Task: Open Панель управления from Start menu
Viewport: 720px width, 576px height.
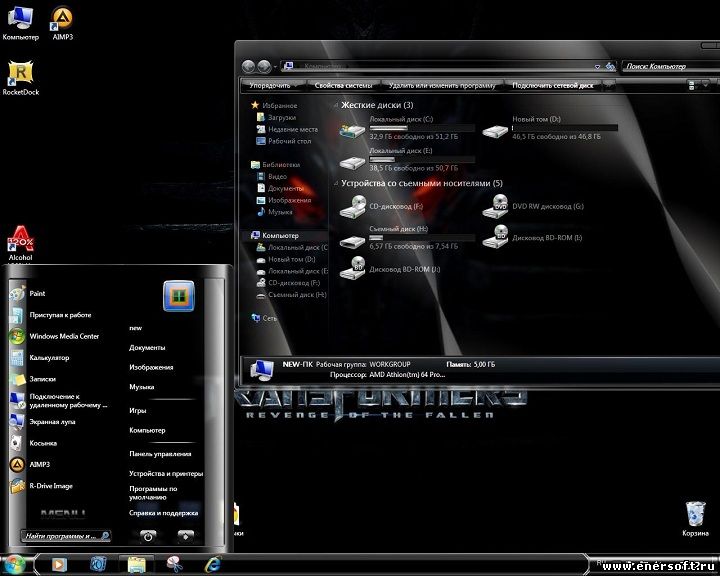Action: click(x=160, y=454)
